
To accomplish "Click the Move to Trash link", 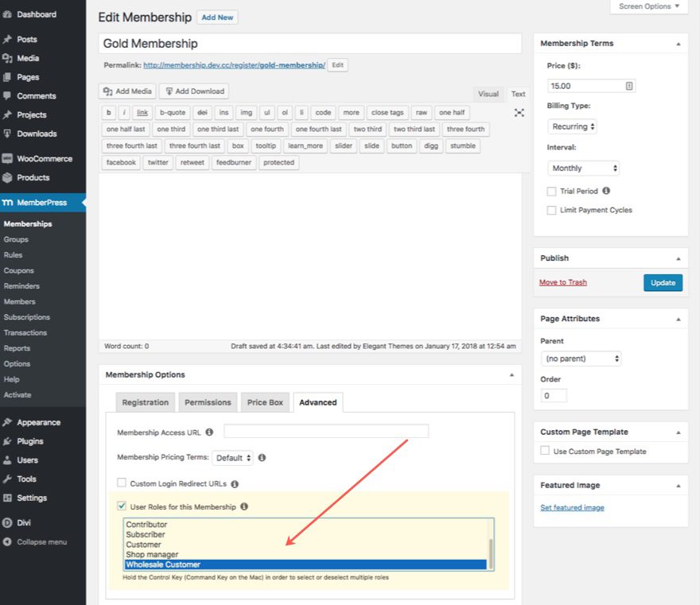I will (x=562, y=282).
